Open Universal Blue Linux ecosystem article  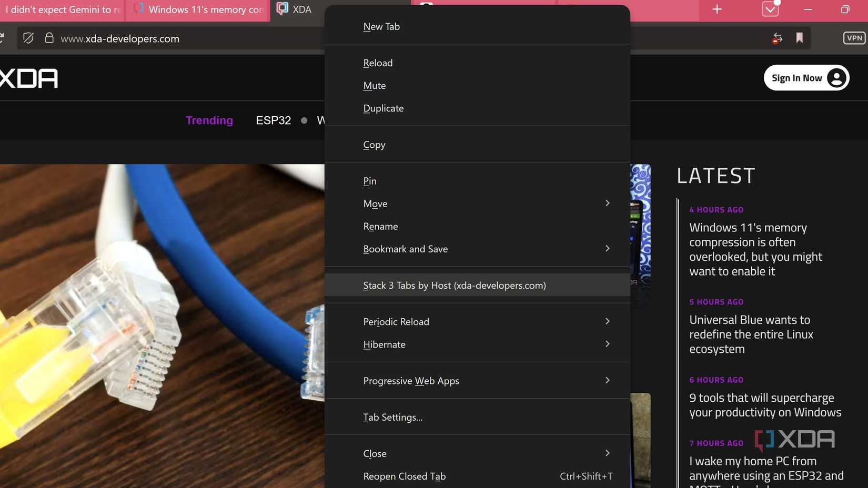click(x=751, y=334)
